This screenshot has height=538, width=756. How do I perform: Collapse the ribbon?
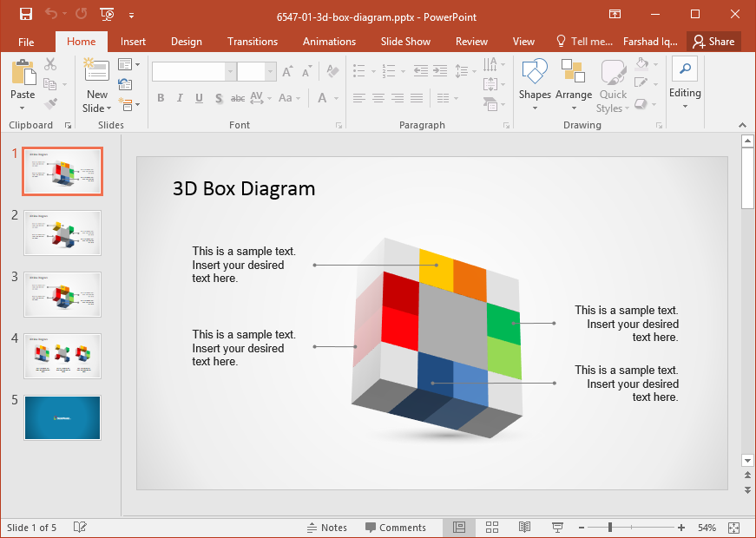(742, 125)
